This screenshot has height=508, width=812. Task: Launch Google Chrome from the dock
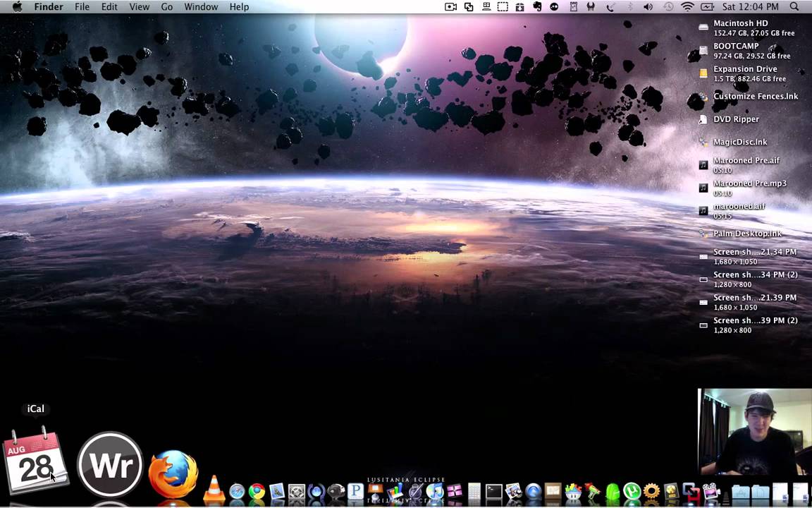(257, 491)
